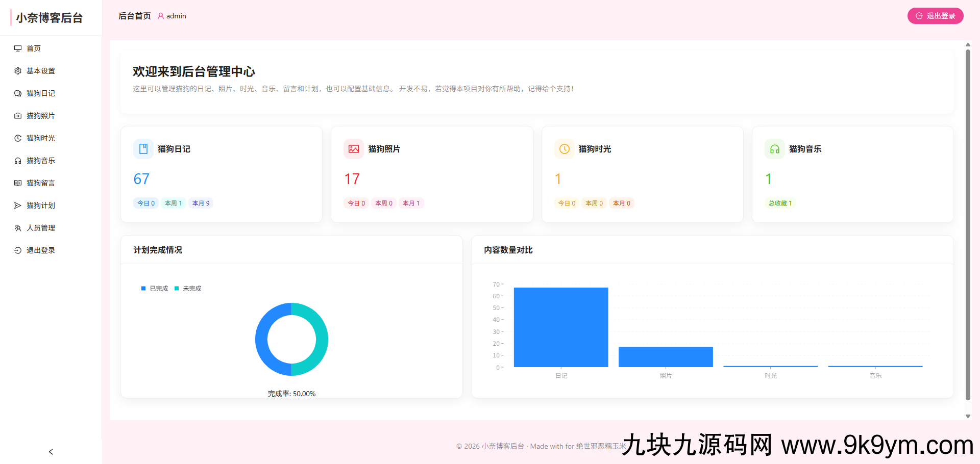Image resolution: width=980 pixels, height=464 pixels.
Task: Open the 后台首页 breadcrumb tab
Action: pos(134,16)
